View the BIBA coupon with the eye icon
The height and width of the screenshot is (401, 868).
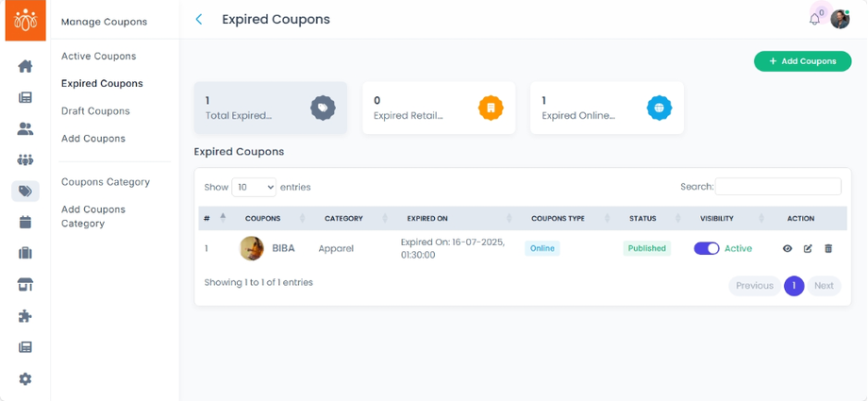(787, 248)
